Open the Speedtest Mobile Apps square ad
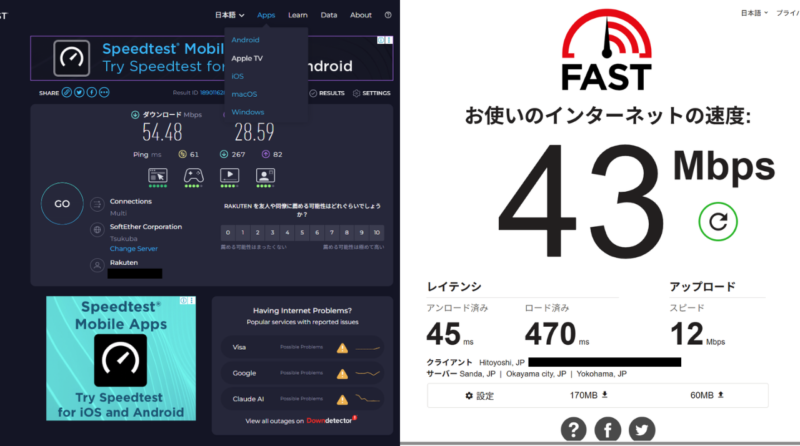The height and width of the screenshot is (446, 800). tap(121, 358)
